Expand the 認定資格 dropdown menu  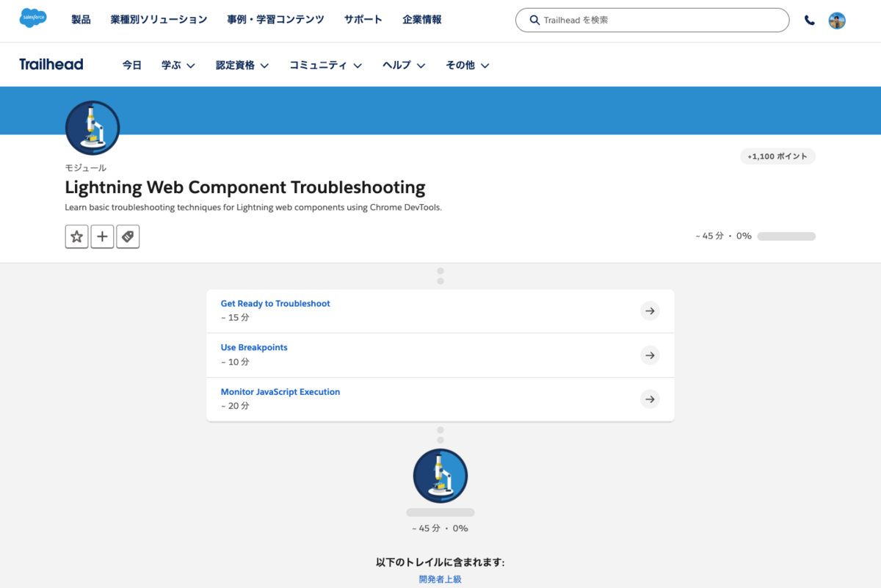pos(242,65)
